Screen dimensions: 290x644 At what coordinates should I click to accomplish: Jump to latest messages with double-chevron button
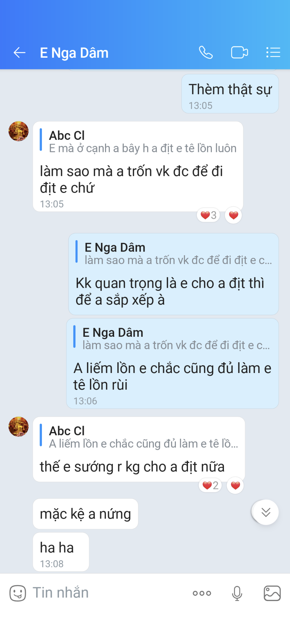[x=266, y=512]
